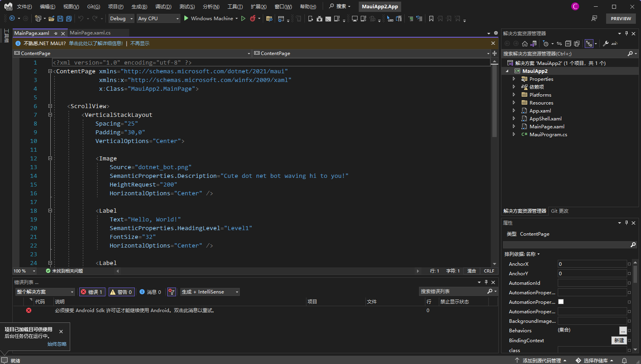Click the notifications bell in status bar
The width and height of the screenshot is (641, 364).
(624, 360)
